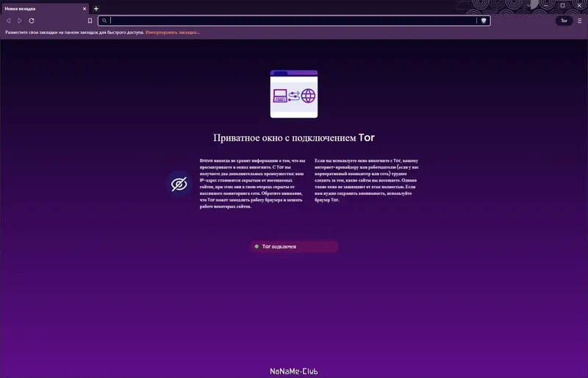588x378 pixels.
Task: Click the heading Приватное окно с подключением Tor
Action: pyautogui.click(x=294, y=138)
